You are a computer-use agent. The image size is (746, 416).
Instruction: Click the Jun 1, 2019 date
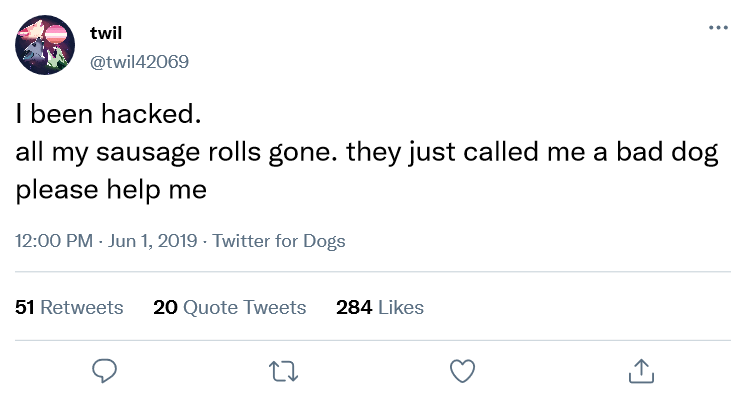152,241
